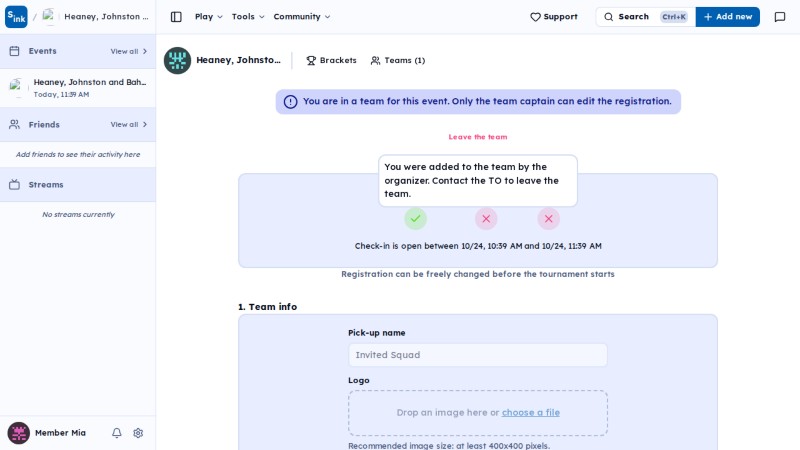The image size is (800, 450).
Task: Click the Streams TV icon
Action: pos(14,185)
